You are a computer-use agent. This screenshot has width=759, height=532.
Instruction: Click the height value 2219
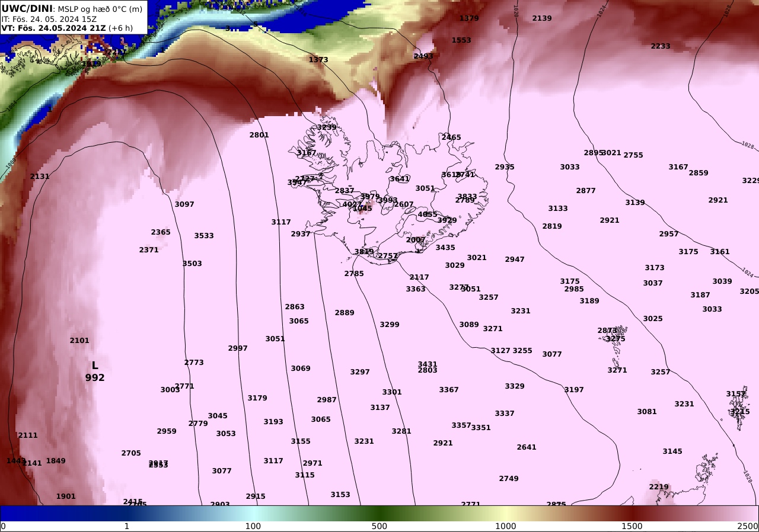pyautogui.click(x=659, y=487)
